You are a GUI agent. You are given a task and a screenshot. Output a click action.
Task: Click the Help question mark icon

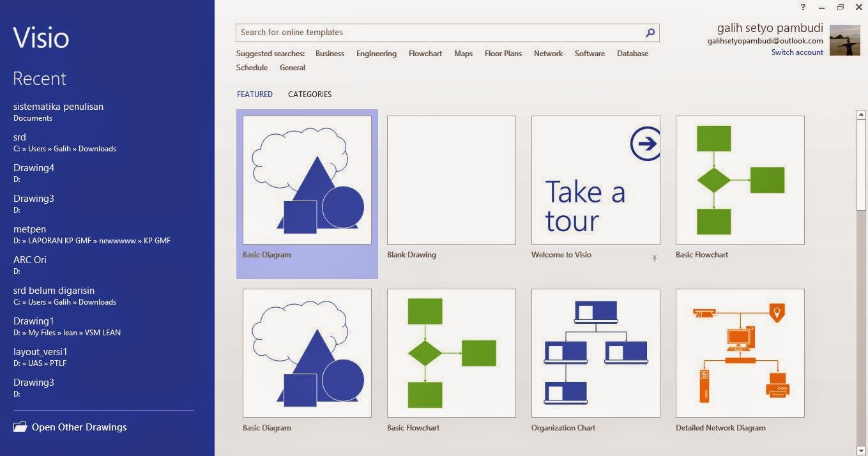point(803,7)
